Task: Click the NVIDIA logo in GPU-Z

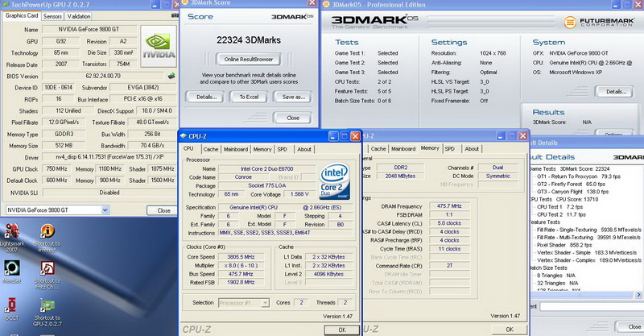Action: click(x=159, y=46)
